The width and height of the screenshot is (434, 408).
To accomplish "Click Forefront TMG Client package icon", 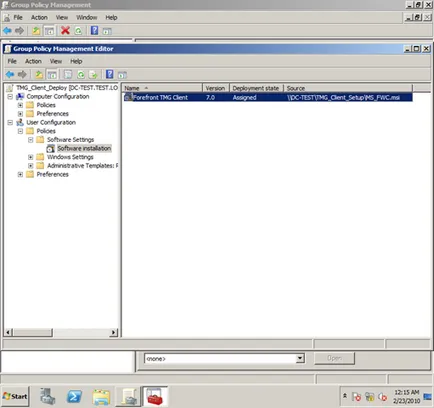I will pyautogui.click(x=128, y=97).
